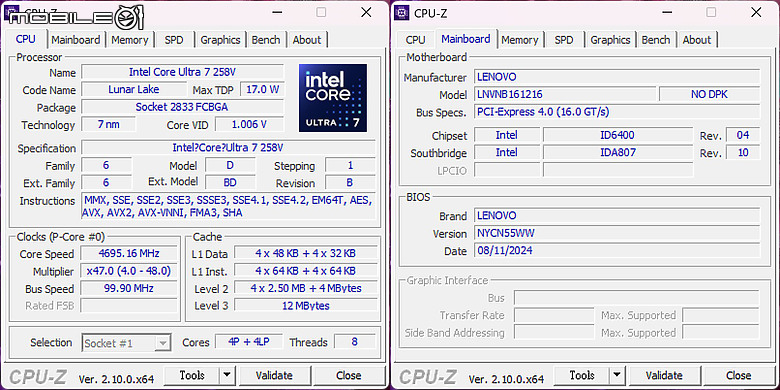Screen dimensions: 780x390
Task: Click the Intel Core Ultra 7 logo
Action: click(x=333, y=98)
